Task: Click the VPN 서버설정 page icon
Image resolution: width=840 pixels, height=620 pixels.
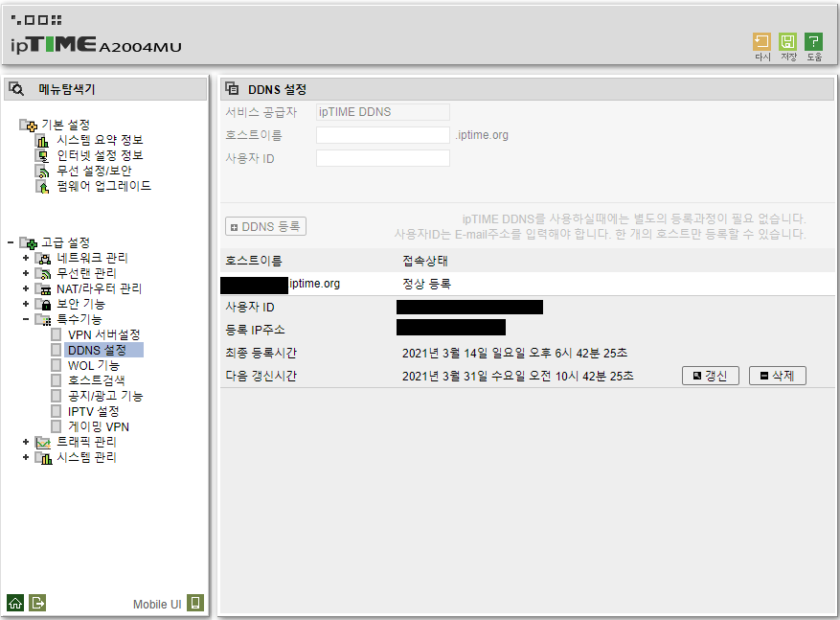Action: [x=57, y=335]
